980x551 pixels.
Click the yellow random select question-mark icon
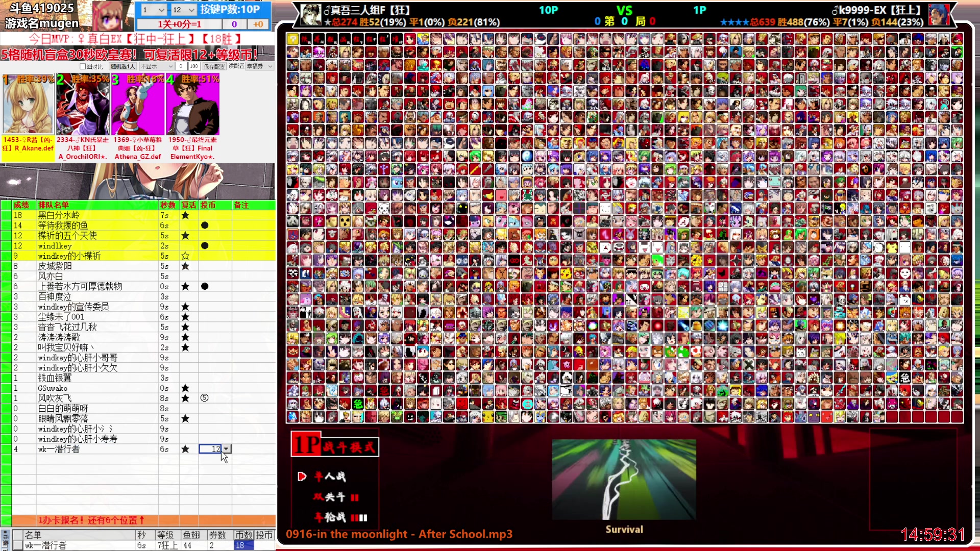[292, 39]
